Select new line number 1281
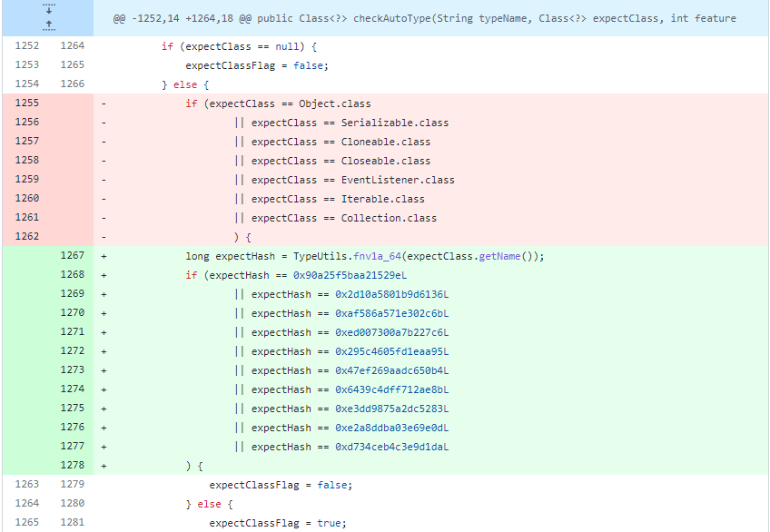Image resolution: width=770 pixels, height=532 pixels. pos(73,523)
